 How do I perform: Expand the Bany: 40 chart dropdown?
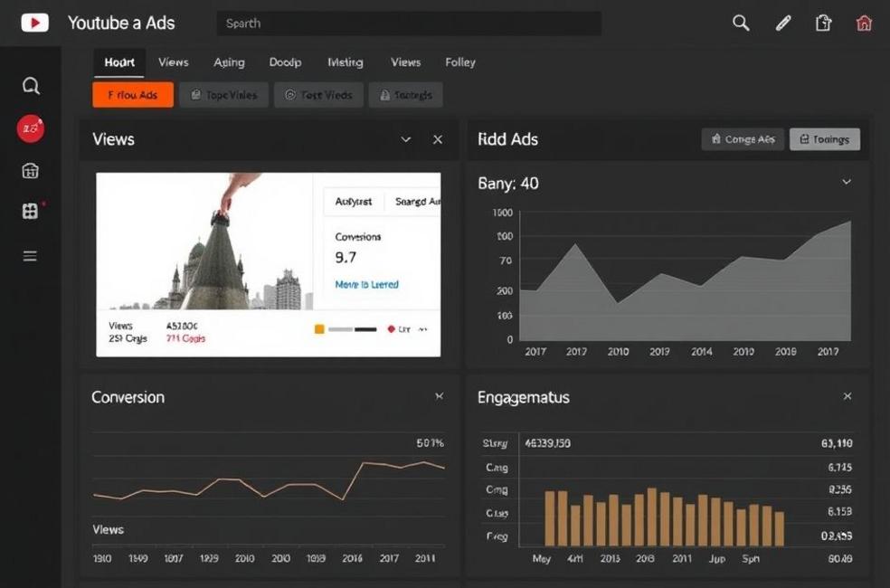click(847, 183)
